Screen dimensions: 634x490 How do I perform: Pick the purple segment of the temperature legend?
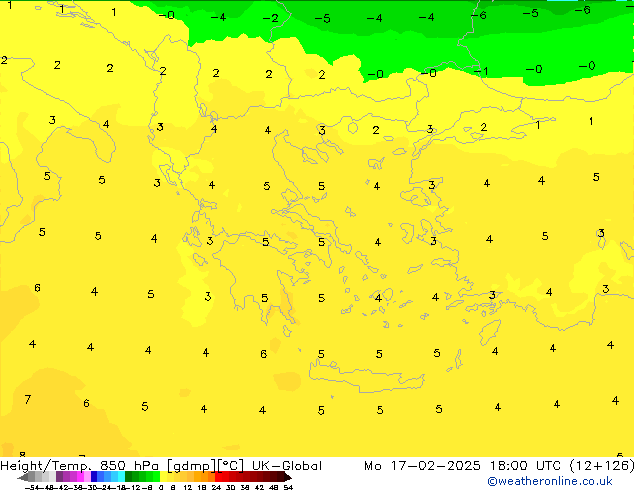72,477
